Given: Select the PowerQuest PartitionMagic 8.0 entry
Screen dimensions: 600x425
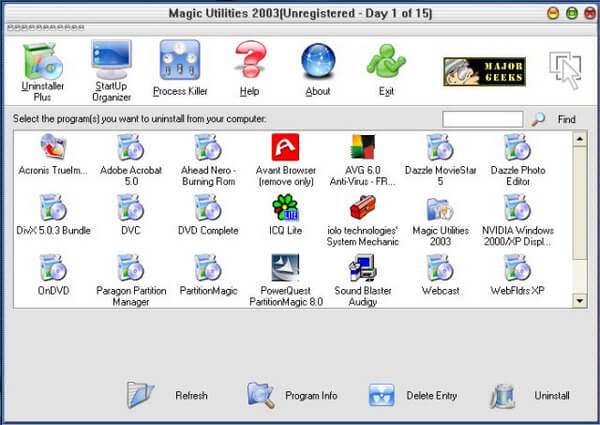Looking at the screenshot, I should 286,280.
